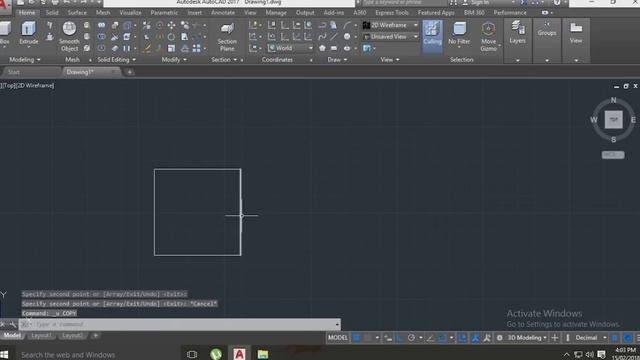Select the Array tool in Modify panel
Viewport: 640px width, 360px height.
[197, 48]
